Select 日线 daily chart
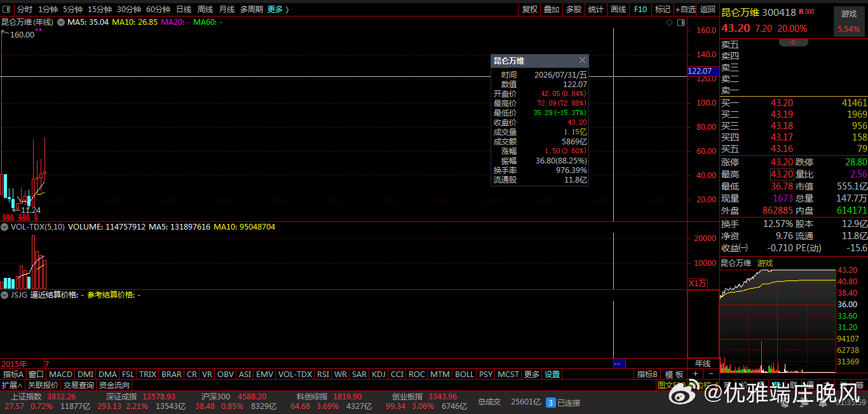This screenshot has width=868, height=414. tap(184, 10)
